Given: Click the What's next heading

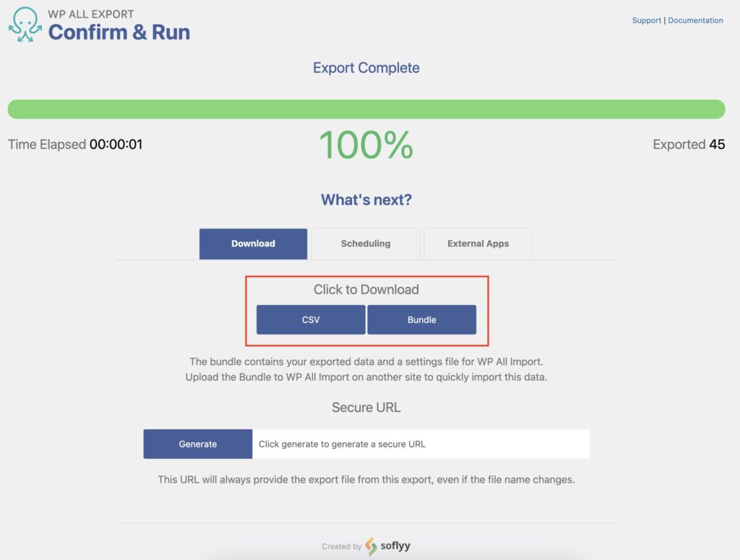Looking at the screenshot, I should [366, 199].
